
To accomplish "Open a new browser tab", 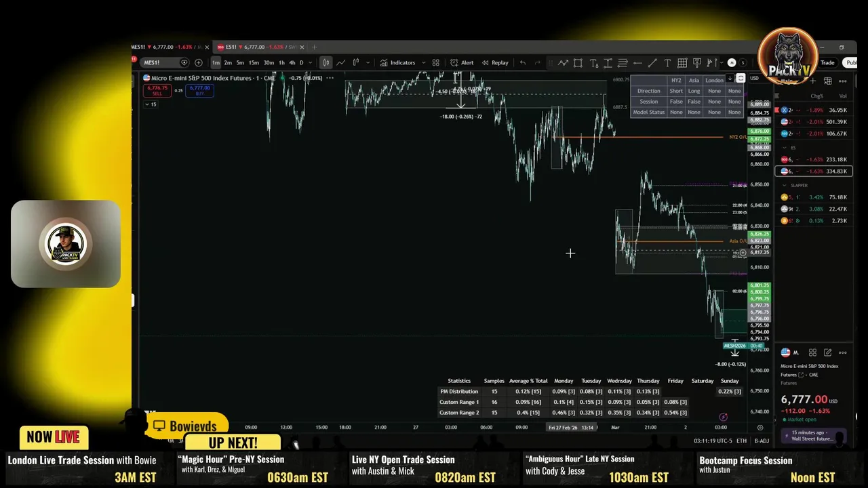I will pyautogui.click(x=314, y=47).
